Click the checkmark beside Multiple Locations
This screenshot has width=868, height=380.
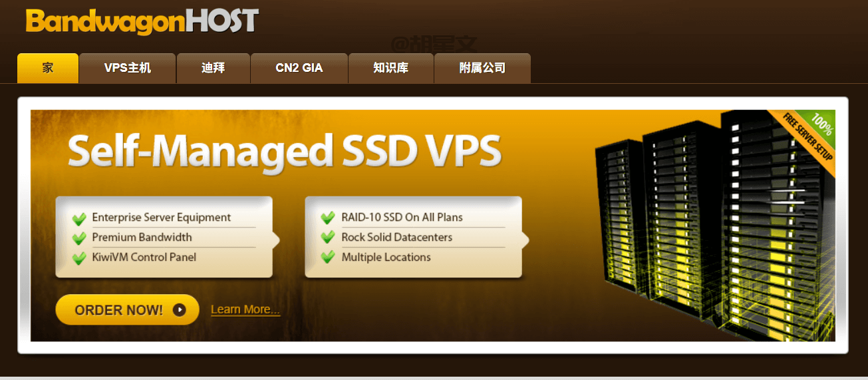pyautogui.click(x=328, y=258)
